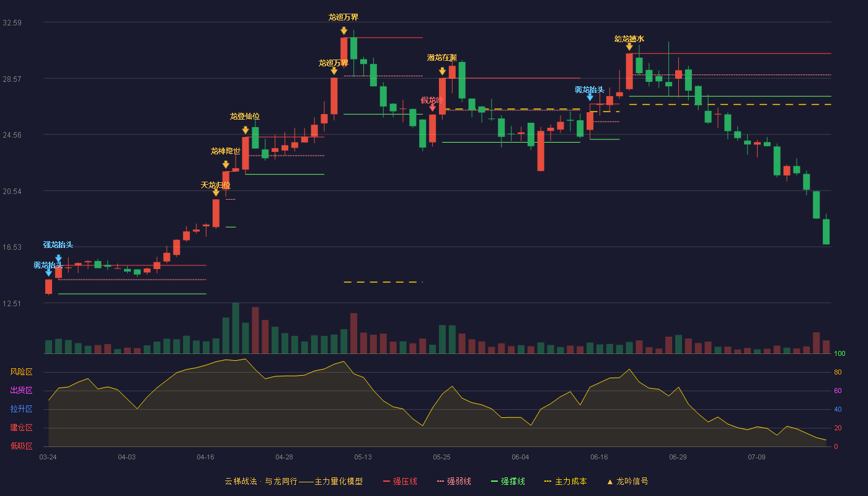Click the 06-16 date axis label
The image size is (868, 496).
(x=599, y=457)
